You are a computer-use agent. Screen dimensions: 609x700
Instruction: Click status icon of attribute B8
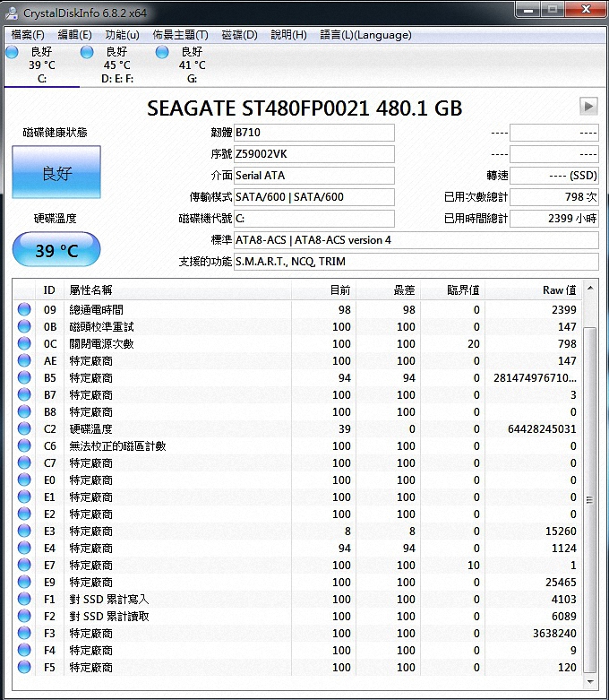click(x=24, y=411)
